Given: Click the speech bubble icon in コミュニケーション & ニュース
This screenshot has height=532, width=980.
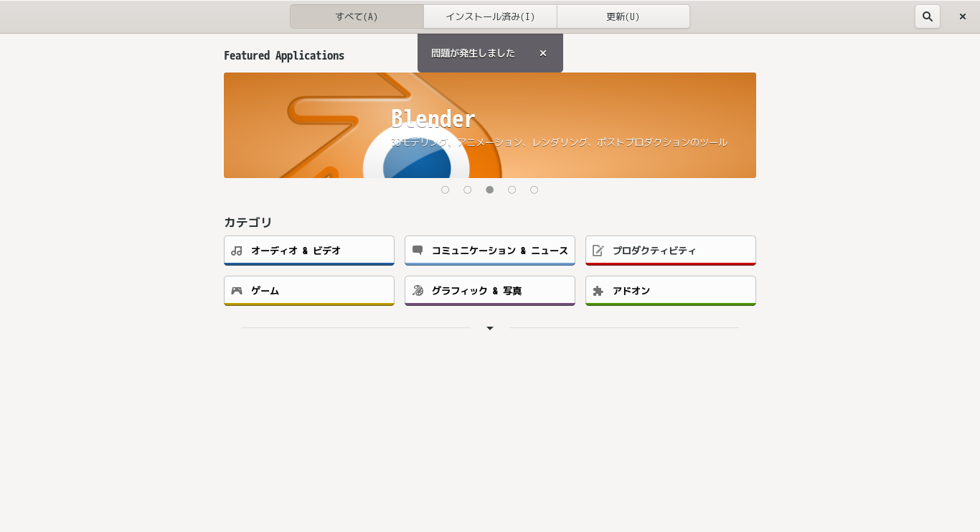Looking at the screenshot, I should tap(418, 251).
